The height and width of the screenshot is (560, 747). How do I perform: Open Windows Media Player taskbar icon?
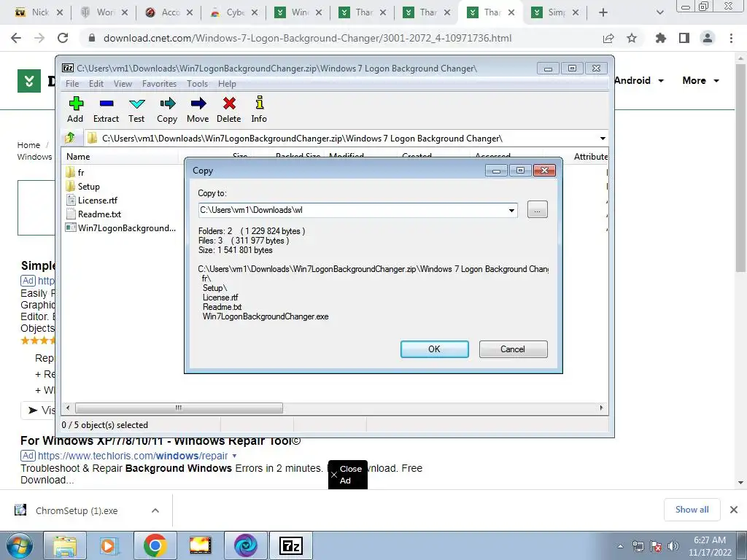pyautogui.click(x=109, y=545)
